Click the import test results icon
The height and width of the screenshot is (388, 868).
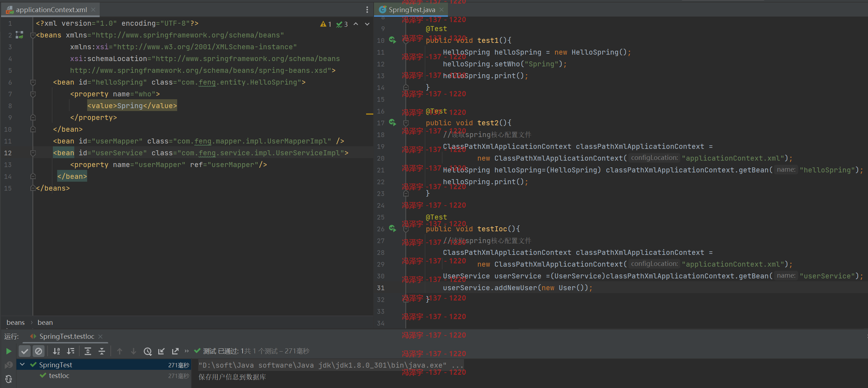pyautogui.click(x=161, y=351)
